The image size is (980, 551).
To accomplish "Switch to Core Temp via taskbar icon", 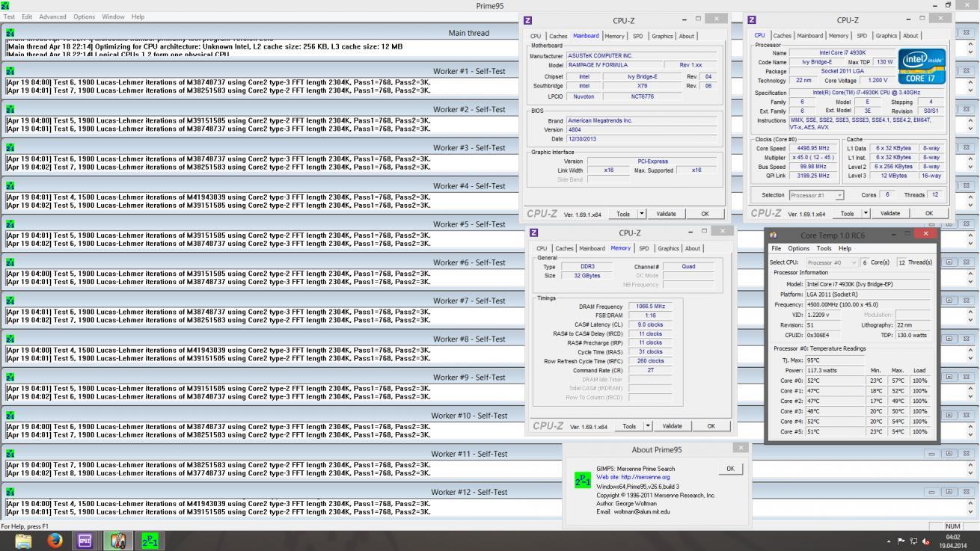I will 117,541.
